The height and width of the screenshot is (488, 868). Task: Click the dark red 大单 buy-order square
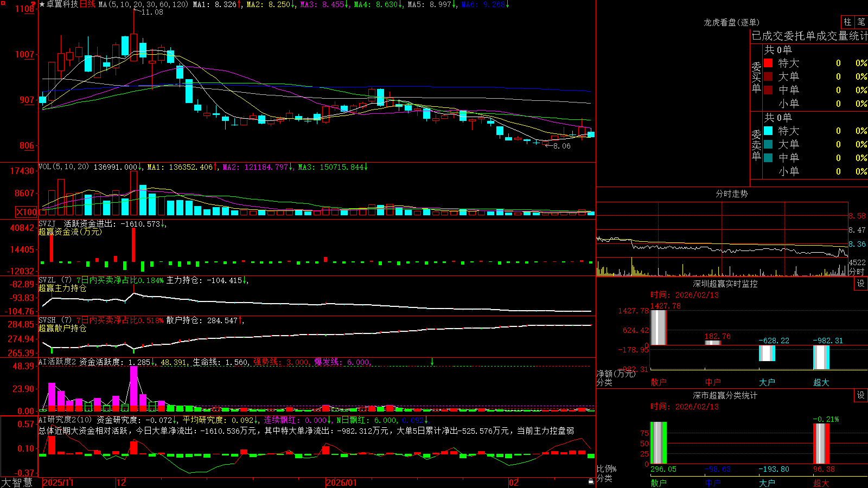(768, 76)
